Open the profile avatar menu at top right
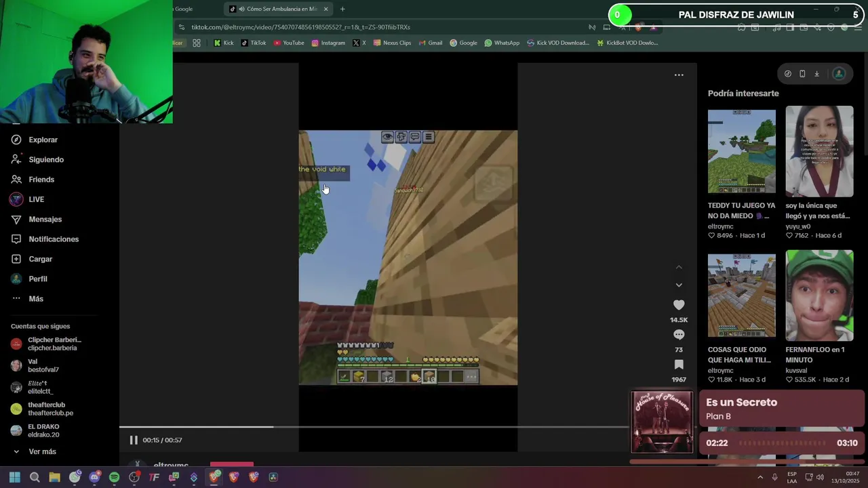 tap(839, 74)
